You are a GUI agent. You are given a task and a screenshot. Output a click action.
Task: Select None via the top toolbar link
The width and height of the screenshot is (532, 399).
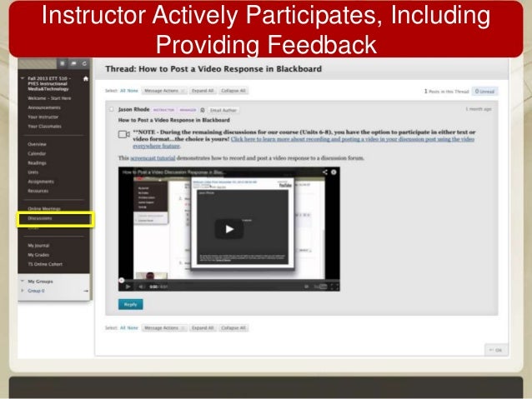click(133, 91)
